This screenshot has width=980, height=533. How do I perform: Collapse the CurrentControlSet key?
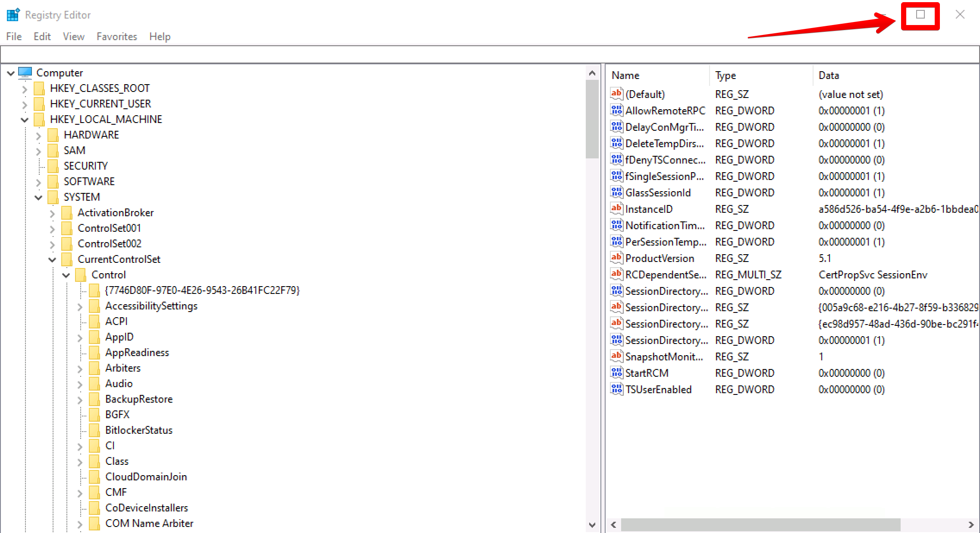(52, 259)
